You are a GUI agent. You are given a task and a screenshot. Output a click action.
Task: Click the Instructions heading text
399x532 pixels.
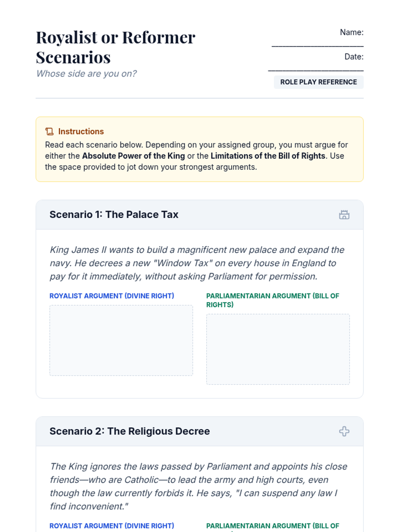coord(81,131)
